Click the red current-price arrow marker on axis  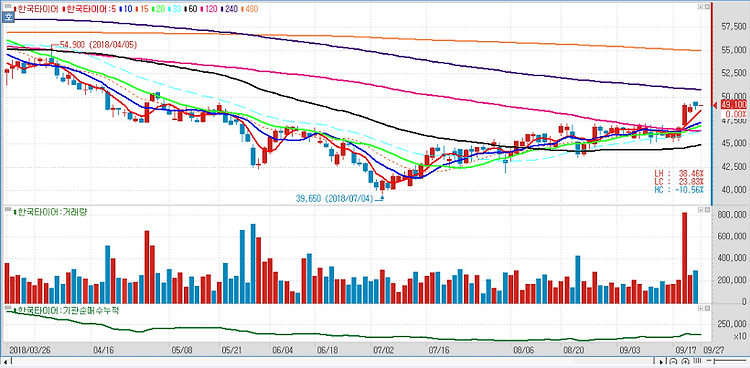[716, 105]
